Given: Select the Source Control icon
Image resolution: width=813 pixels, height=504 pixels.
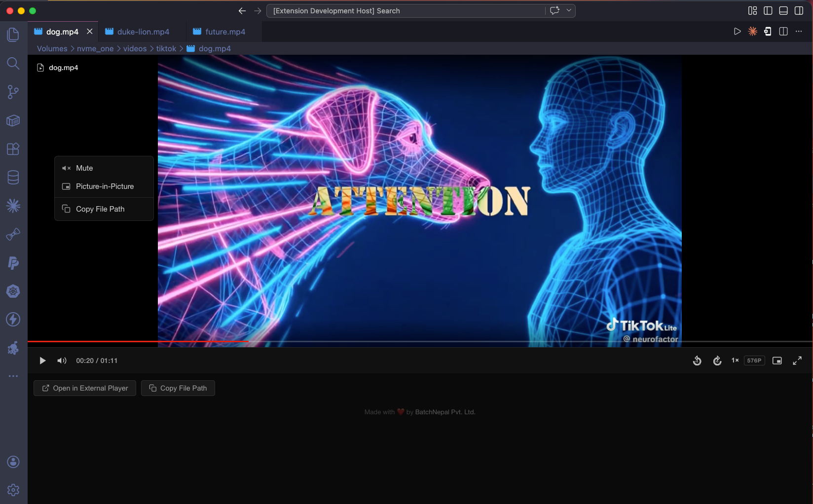Looking at the screenshot, I should click(x=13, y=92).
